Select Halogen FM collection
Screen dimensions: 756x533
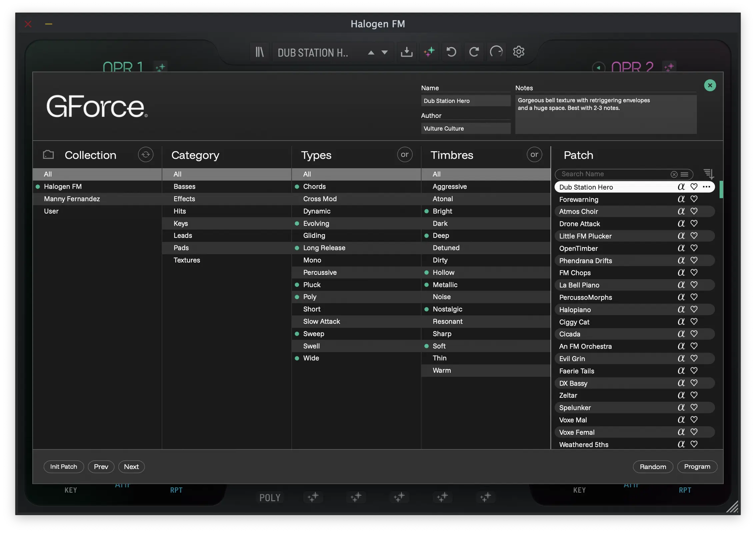point(97,187)
